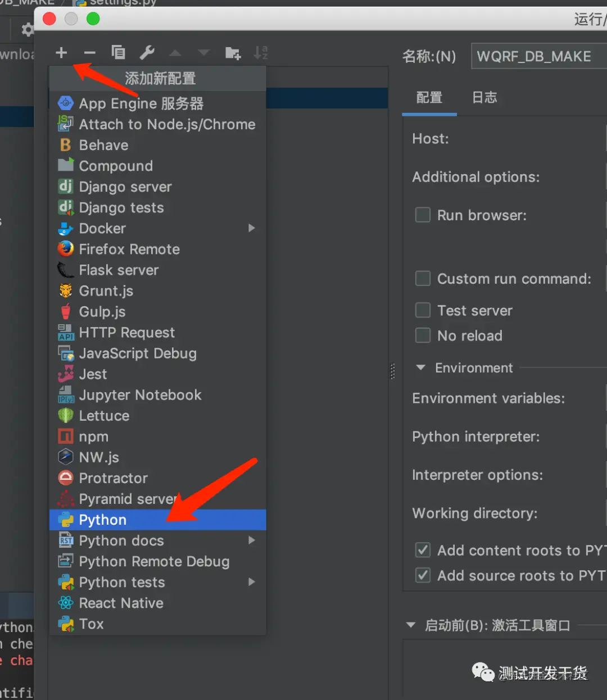Click the Django server dj icon
607x700 pixels.
(66, 187)
